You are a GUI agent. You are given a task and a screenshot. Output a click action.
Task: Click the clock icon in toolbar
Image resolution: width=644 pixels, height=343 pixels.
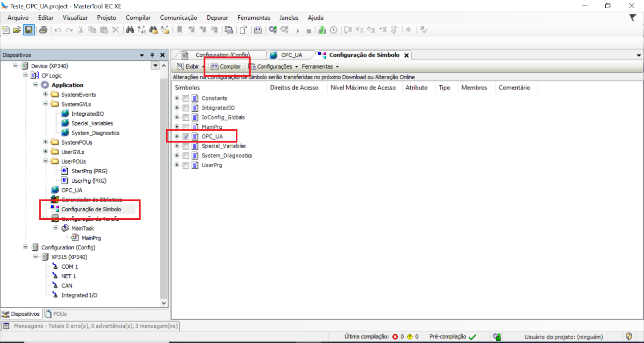pos(334,30)
